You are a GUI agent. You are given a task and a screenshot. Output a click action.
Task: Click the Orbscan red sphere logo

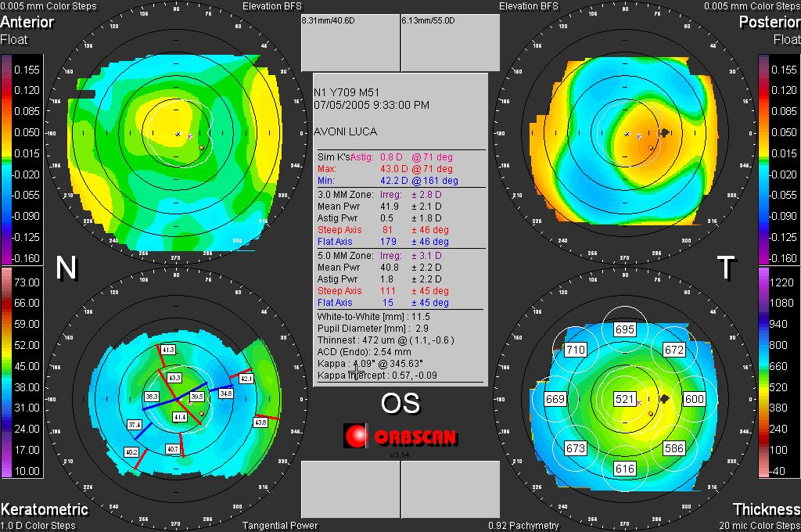(356, 436)
